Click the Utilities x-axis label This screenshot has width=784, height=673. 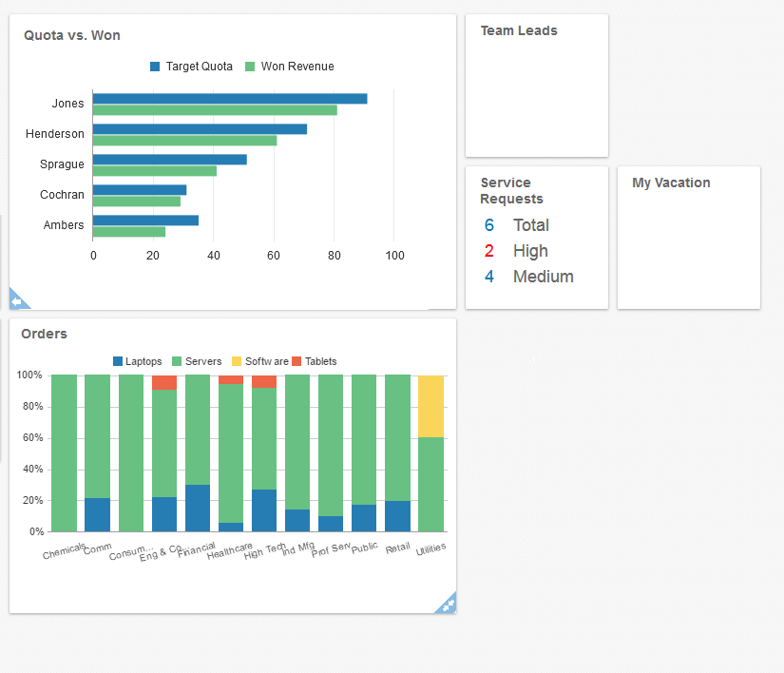pyautogui.click(x=431, y=549)
